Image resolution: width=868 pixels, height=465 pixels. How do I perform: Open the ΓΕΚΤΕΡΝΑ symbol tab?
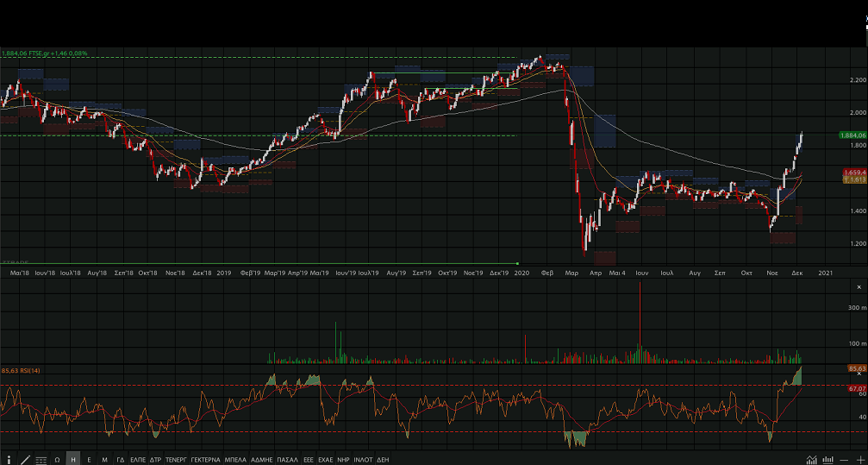(206, 460)
